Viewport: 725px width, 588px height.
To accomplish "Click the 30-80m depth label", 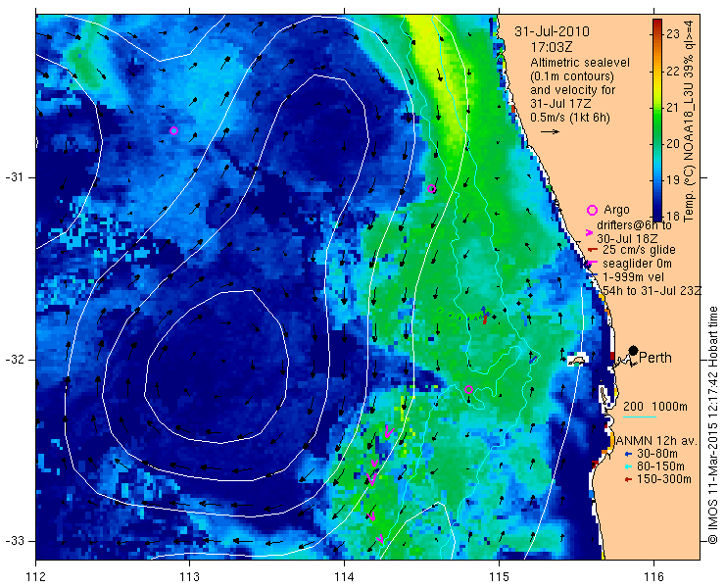I will 657,454.
